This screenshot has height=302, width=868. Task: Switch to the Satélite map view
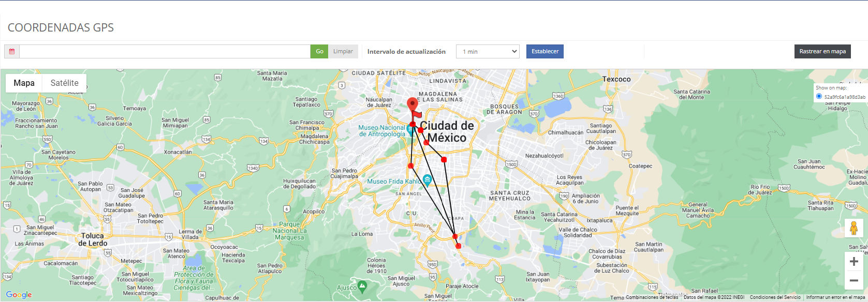(x=65, y=83)
